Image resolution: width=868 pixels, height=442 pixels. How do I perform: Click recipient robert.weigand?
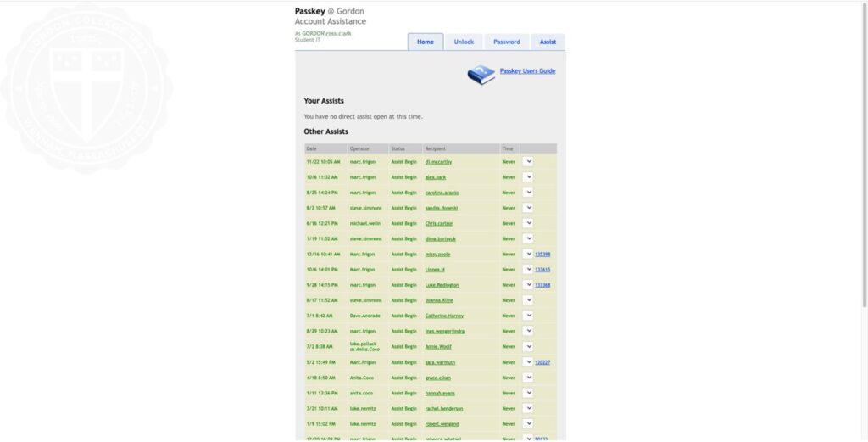pyautogui.click(x=442, y=424)
